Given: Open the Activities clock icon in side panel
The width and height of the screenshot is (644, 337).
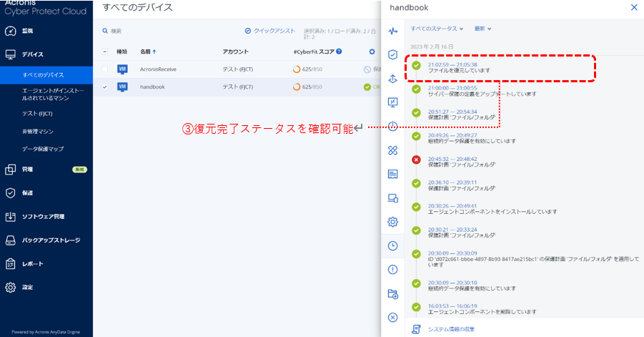Looking at the screenshot, I should point(392,245).
